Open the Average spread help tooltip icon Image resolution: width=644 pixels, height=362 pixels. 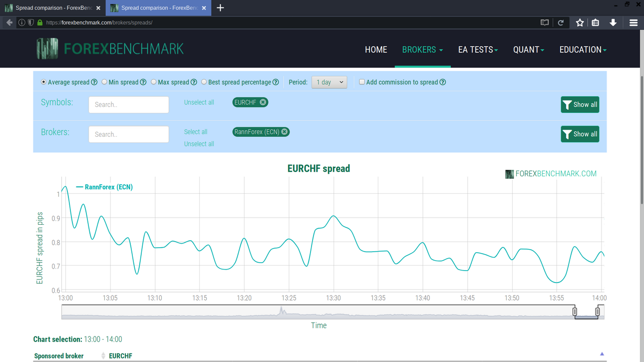[x=94, y=82]
